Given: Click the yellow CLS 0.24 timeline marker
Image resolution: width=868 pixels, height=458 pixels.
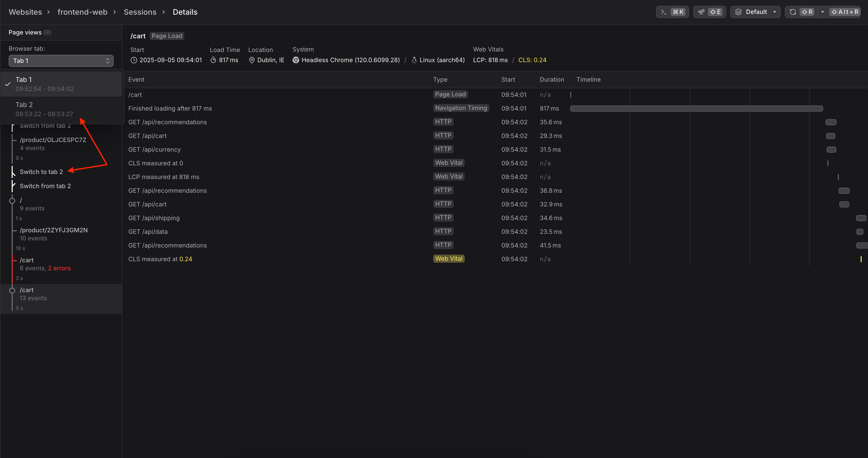Looking at the screenshot, I should point(861,259).
